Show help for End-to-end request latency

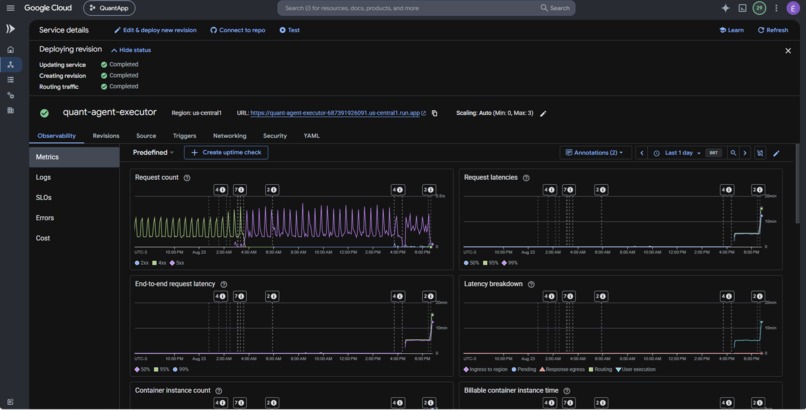224,284
